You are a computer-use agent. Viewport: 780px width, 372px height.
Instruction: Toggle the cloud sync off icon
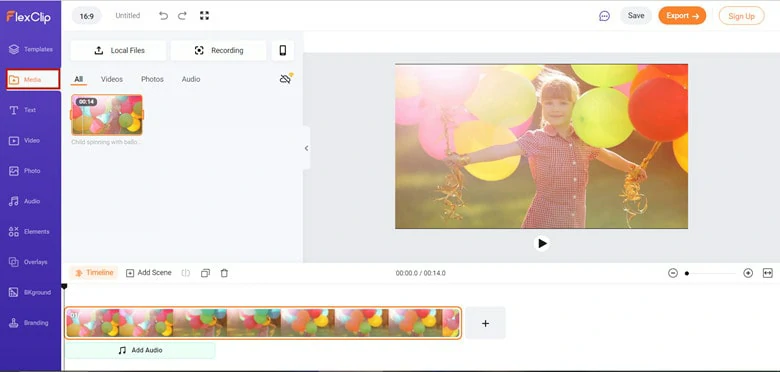(286, 79)
